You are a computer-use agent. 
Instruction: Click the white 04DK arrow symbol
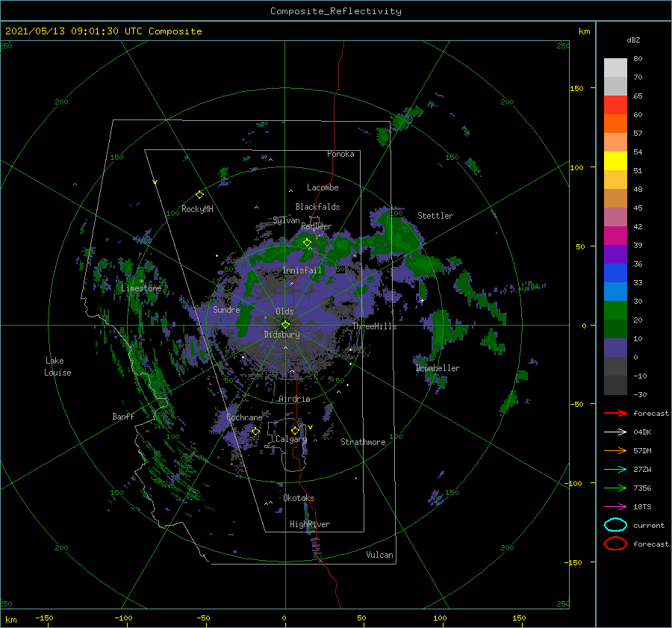click(x=615, y=432)
